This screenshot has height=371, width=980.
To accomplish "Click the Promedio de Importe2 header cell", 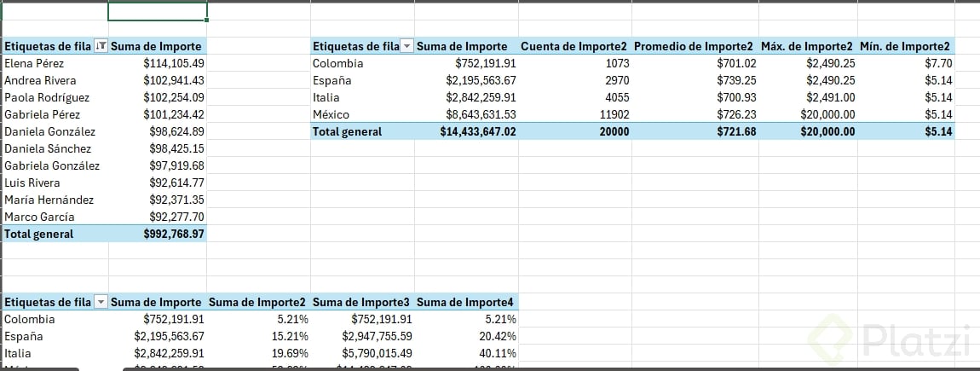I will point(695,47).
